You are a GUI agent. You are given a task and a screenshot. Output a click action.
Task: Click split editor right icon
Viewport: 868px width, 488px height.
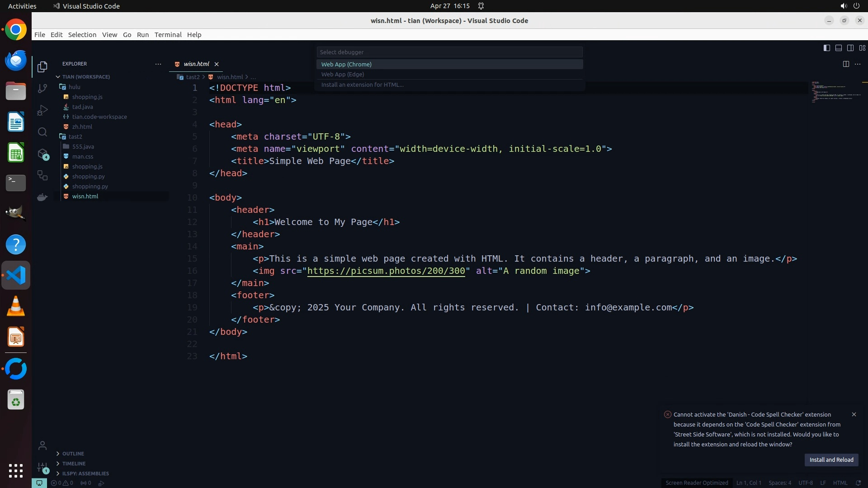click(845, 64)
